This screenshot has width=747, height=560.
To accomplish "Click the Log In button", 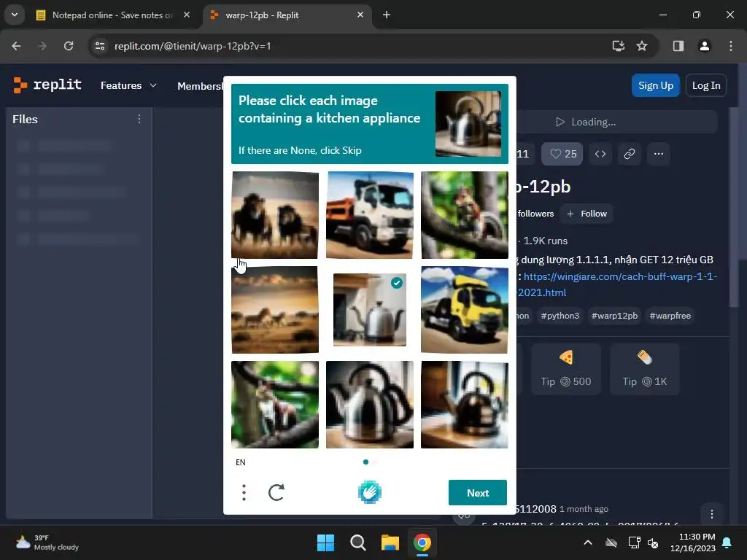I will click(x=706, y=86).
